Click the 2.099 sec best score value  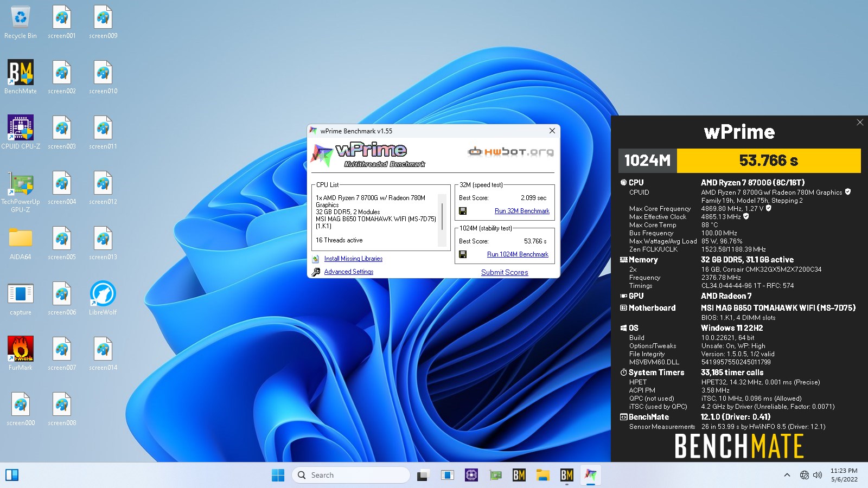[x=533, y=198]
